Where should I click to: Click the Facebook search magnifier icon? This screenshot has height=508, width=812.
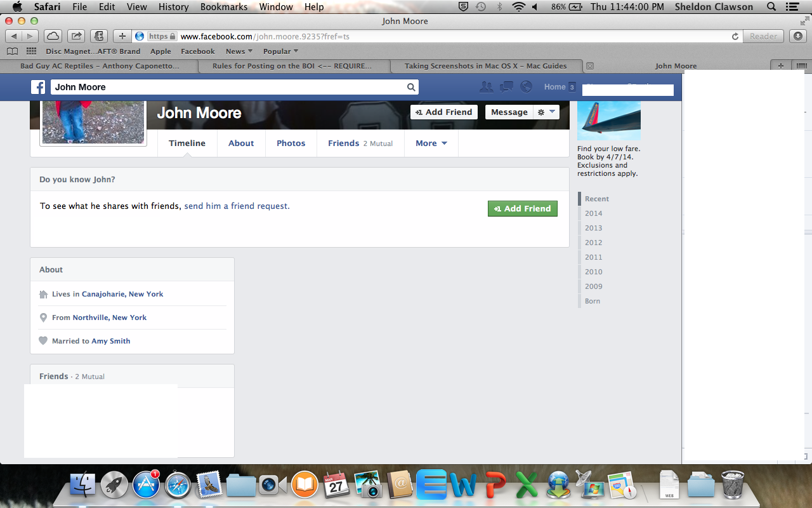click(x=411, y=87)
